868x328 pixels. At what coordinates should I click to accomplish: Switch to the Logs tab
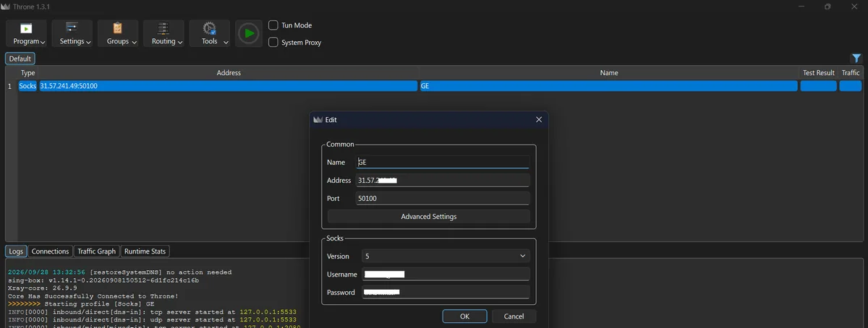click(17, 251)
